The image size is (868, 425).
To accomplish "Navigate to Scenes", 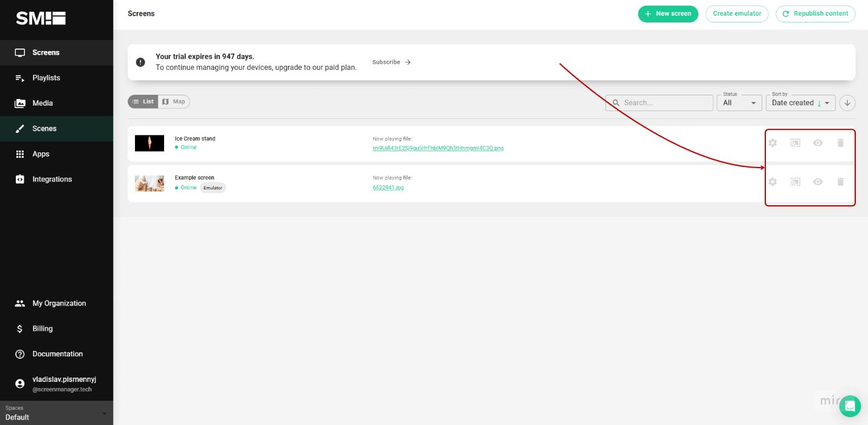I will 57,129.
